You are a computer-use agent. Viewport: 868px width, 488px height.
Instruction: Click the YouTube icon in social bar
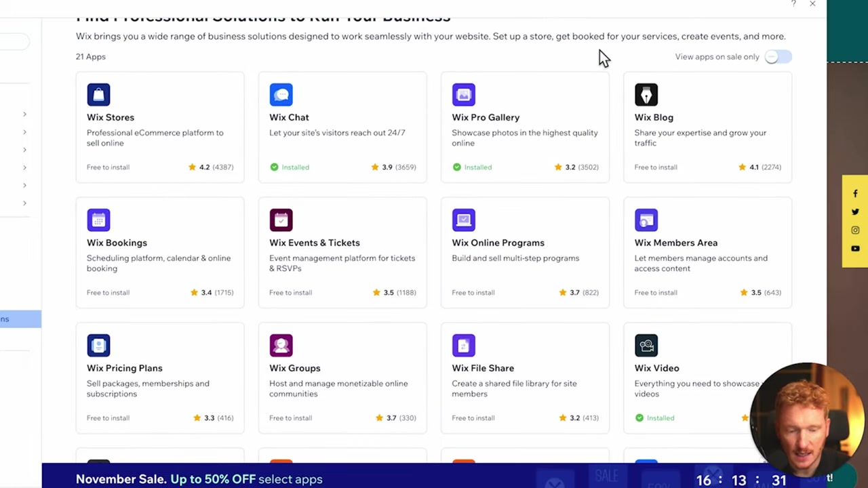[x=855, y=249]
